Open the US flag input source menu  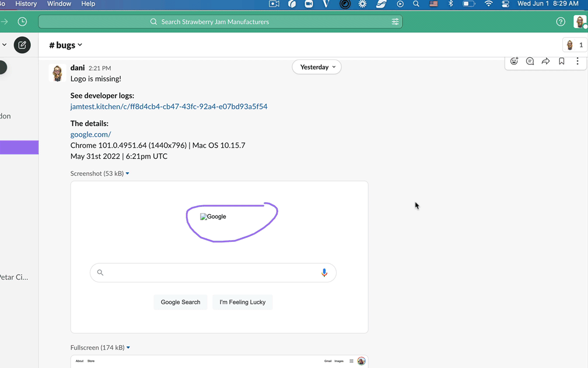tap(433, 4)
